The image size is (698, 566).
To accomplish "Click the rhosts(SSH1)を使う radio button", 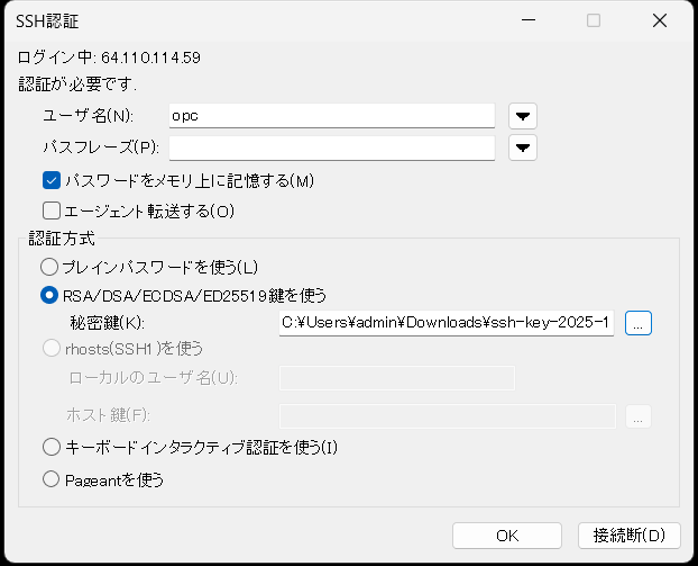I will (x=50, y=348).
